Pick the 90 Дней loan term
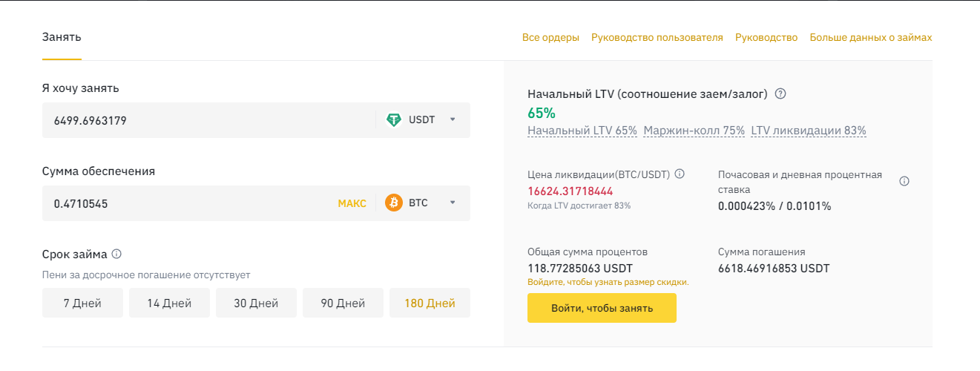 (343, 303)
